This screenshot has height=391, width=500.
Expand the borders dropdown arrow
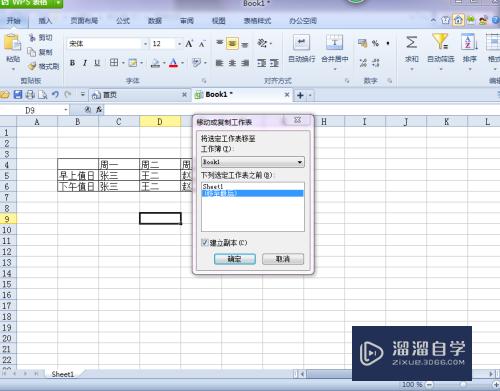point(123,63)
